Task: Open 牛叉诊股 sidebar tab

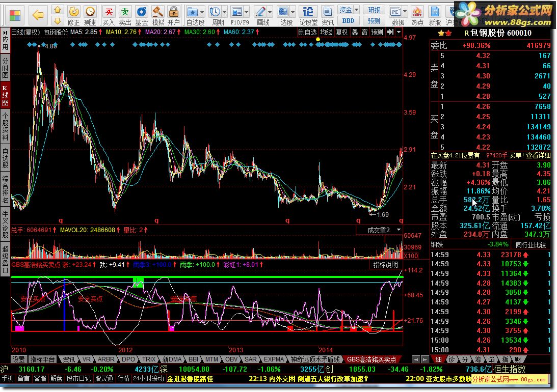Action: point(5,224)
